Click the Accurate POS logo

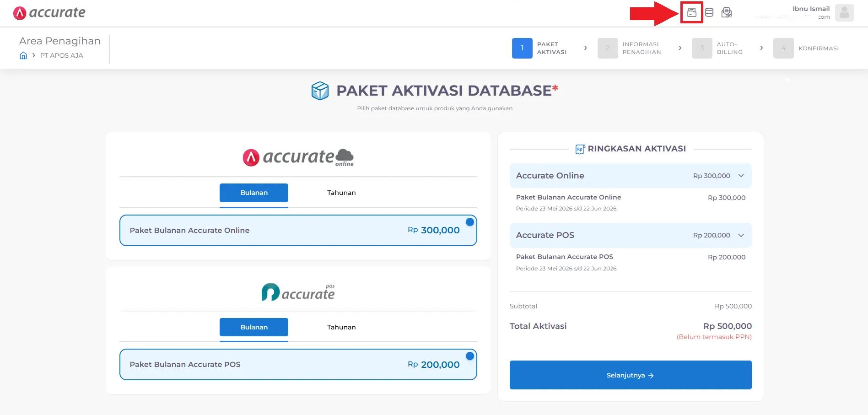coord(298,292)
